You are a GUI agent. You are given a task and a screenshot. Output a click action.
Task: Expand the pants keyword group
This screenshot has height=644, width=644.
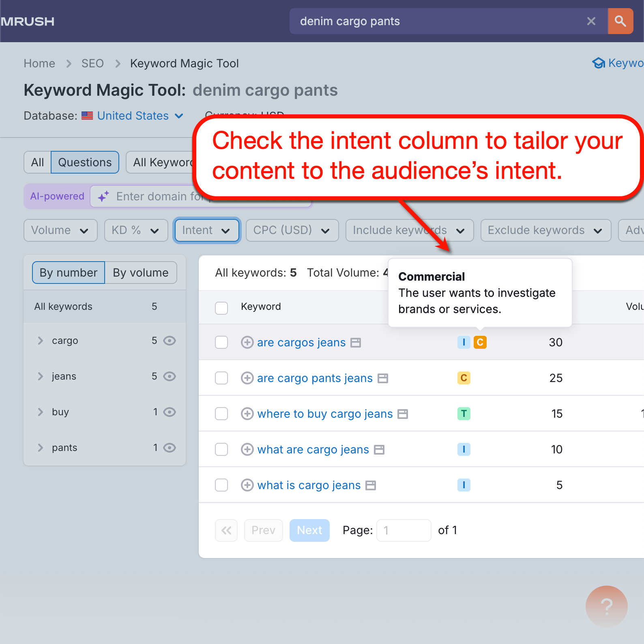coord(40,448)
